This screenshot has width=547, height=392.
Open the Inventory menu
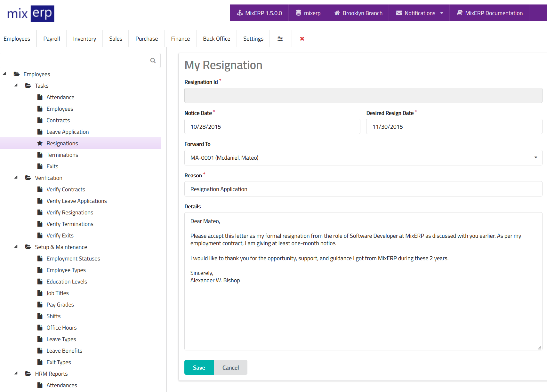84,39
